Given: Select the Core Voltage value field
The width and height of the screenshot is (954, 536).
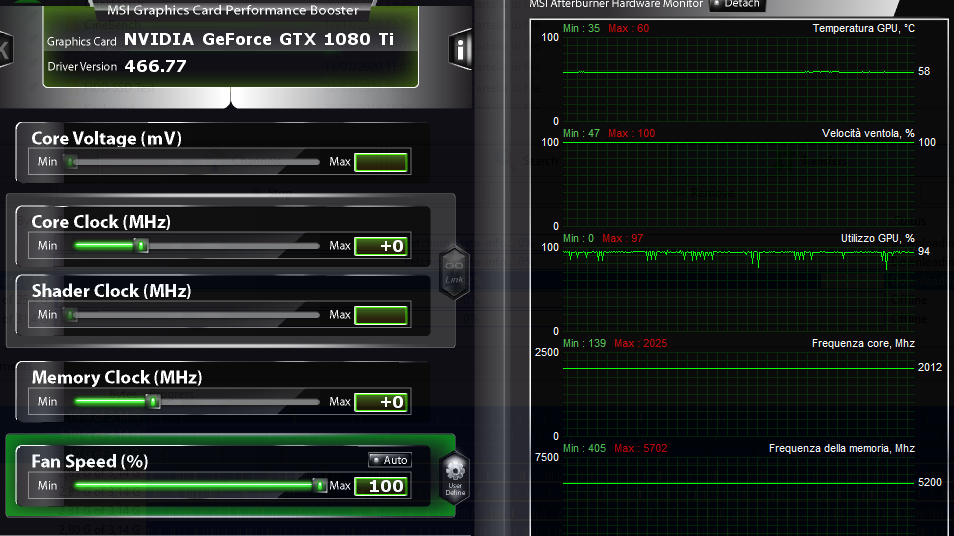Looking at the screenshot, I should pos(381,162).
